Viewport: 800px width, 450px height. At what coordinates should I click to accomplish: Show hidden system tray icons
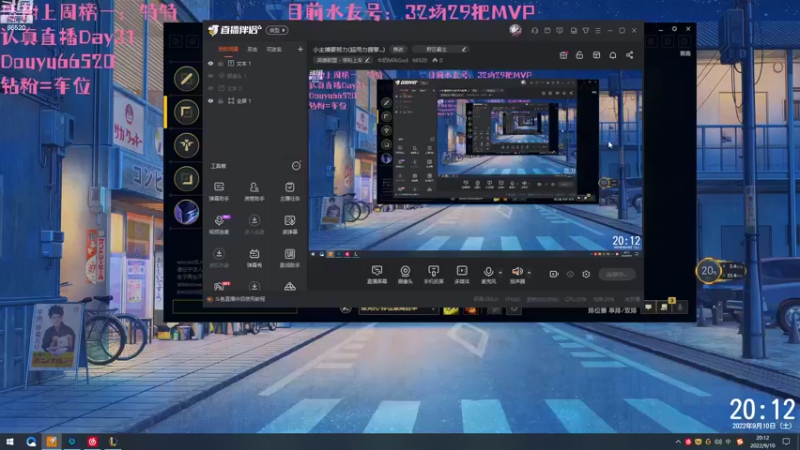coord(678,442)
